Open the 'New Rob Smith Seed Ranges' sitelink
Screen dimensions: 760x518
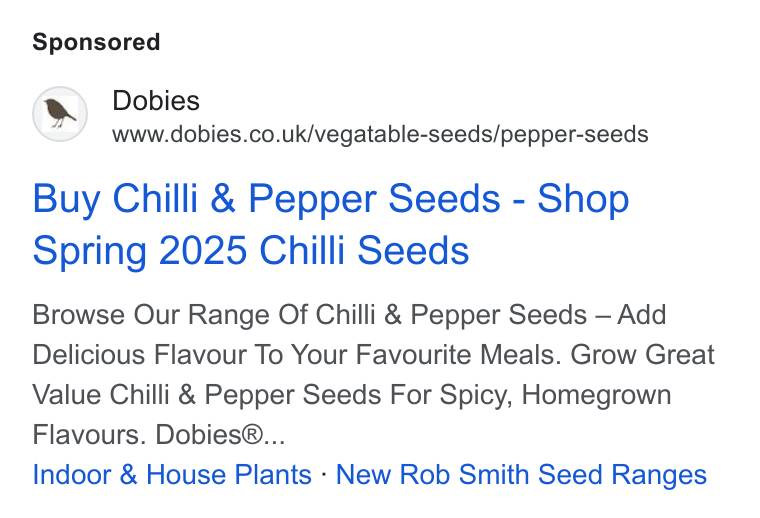pyautogui.click(x=521, y=474)
